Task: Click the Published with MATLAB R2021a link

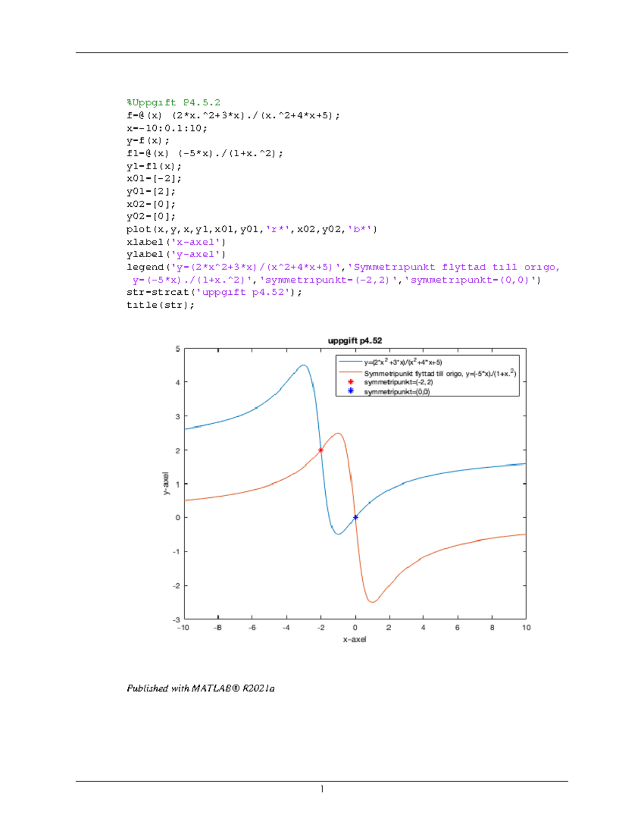Action: 201,687
